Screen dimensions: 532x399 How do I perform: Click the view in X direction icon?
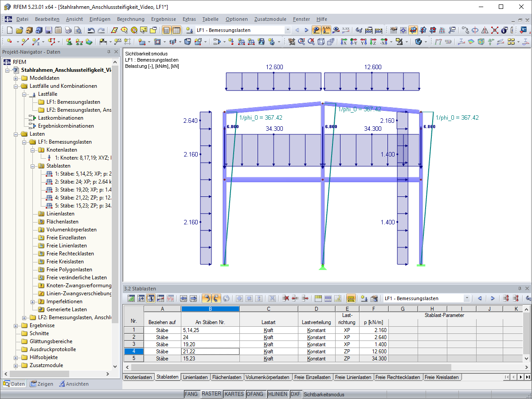(x=343, y=42)
